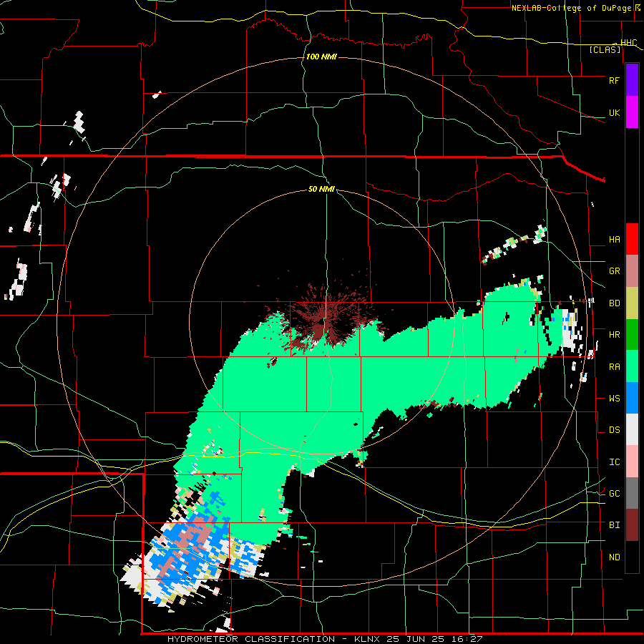Click the white DS color swatch
The image size is (644, 644).
pos(632,429)
